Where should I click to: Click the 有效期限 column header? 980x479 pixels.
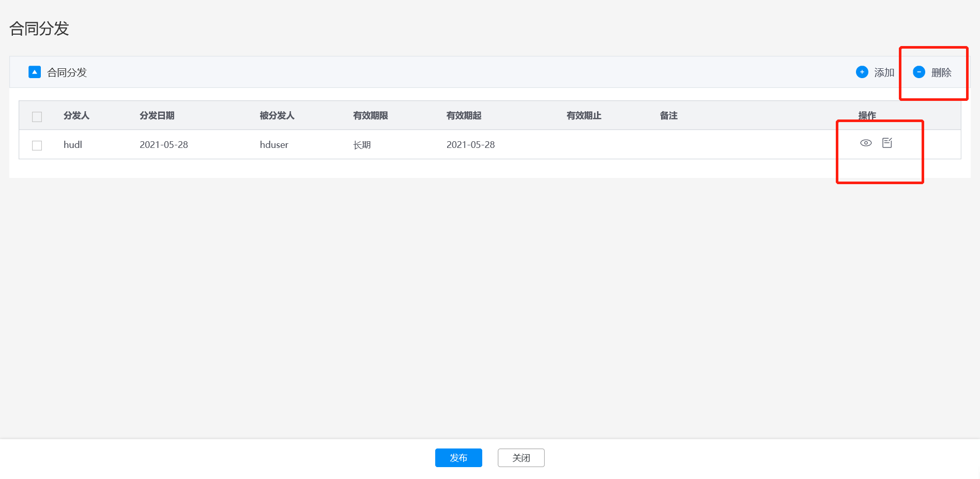pyautogui.click(x=371, y=115)
